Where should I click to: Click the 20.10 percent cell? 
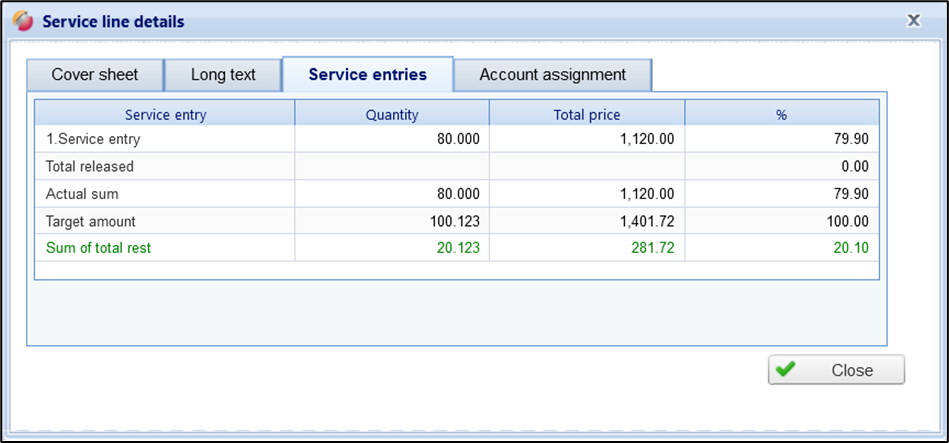850,247
